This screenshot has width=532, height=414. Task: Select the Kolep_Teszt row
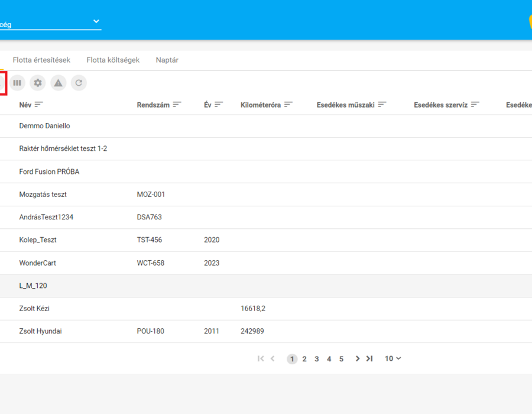[266, 240]
